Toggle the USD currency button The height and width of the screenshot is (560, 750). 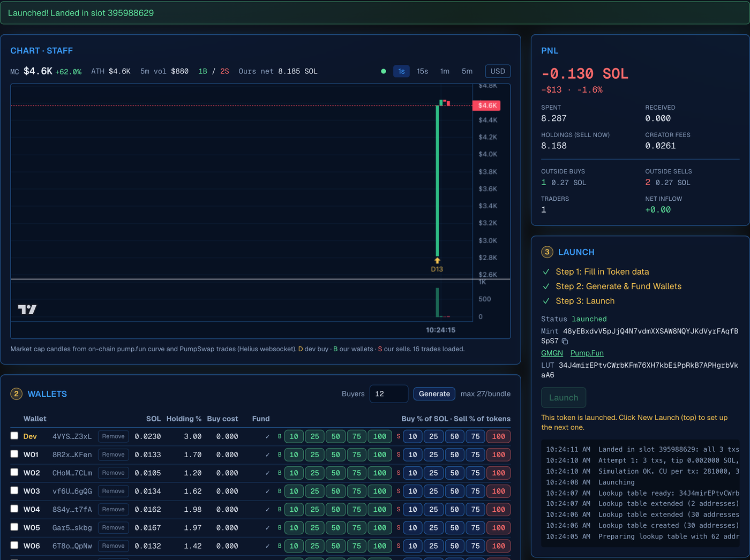click(498, 71)
